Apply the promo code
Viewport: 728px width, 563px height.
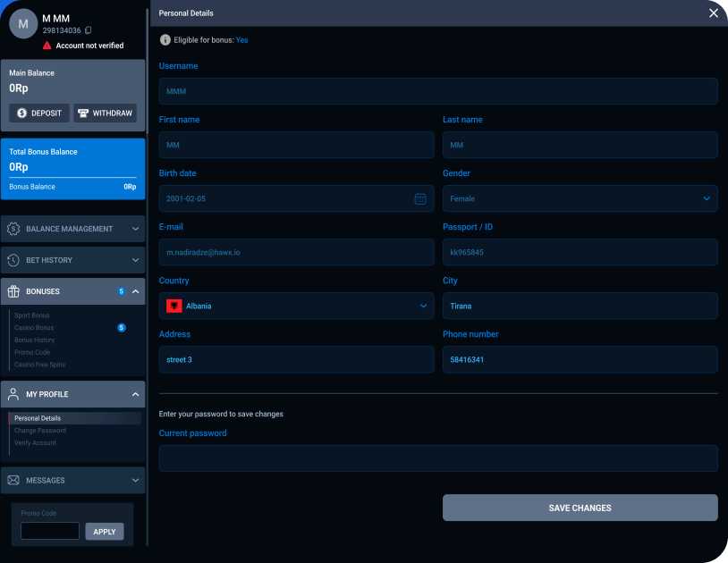(x=105, y=532)
